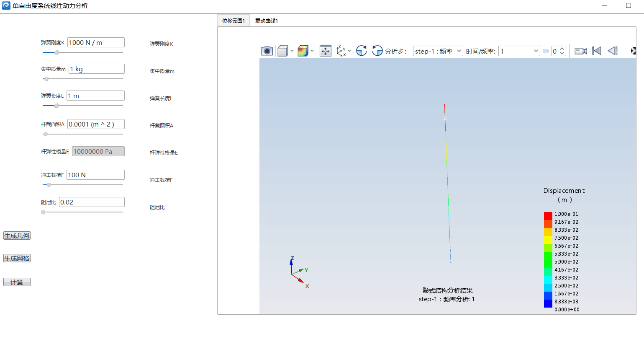This screenshot has height=352, width=644.
Task: Maximize the application window
Action: (629, 5)
